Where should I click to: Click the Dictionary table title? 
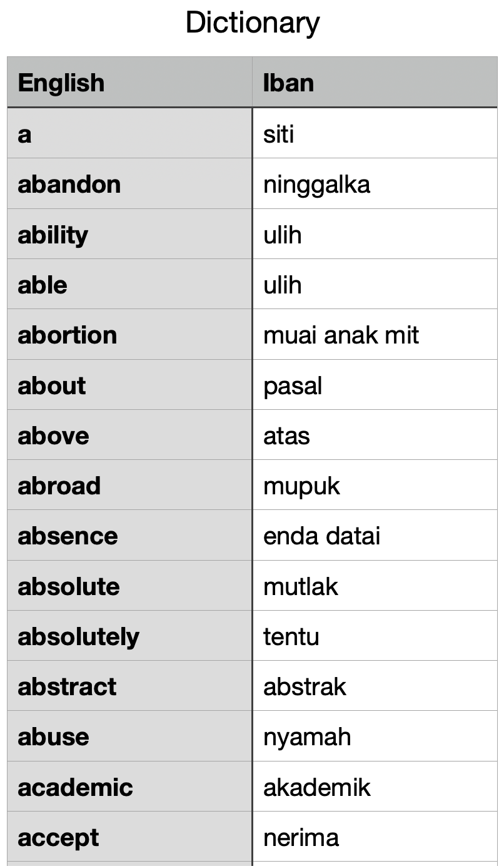tap(253, 23)
